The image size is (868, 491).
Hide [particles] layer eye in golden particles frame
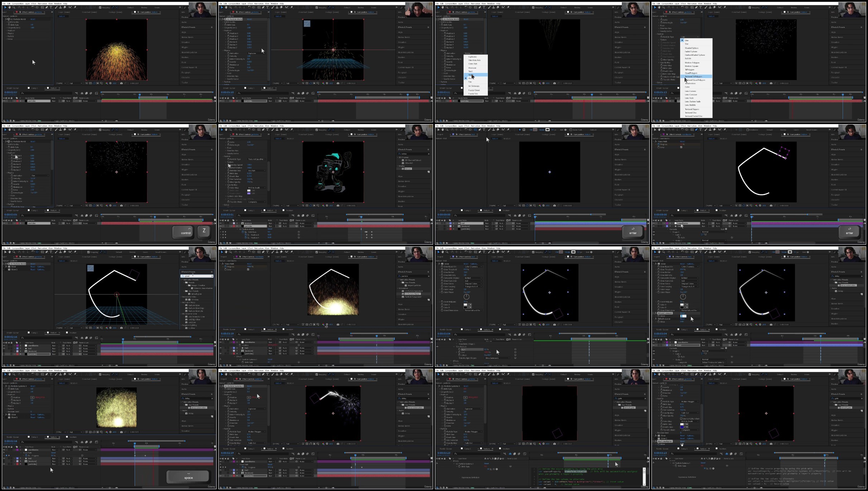tap(221, 354)
